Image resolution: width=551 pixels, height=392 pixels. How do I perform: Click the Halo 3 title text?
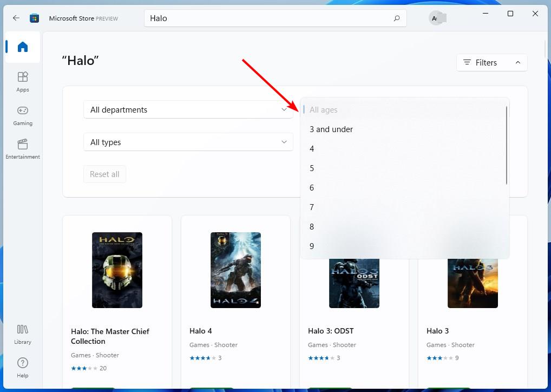click(437, 331)
